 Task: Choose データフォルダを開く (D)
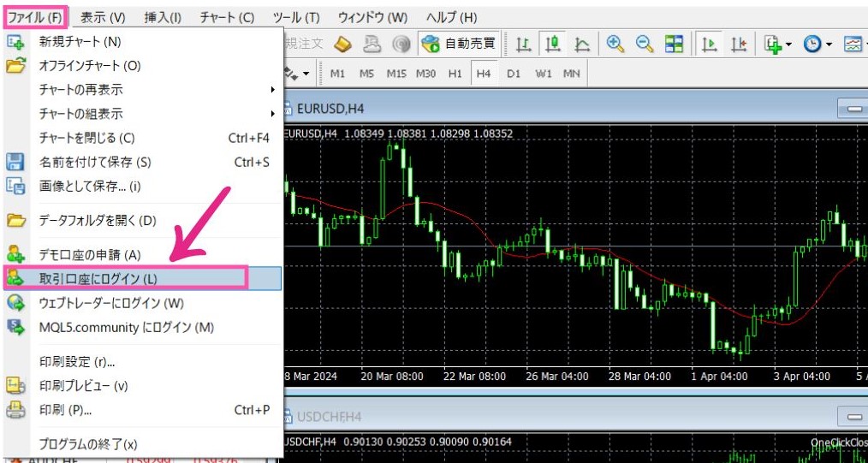point(142,221)
